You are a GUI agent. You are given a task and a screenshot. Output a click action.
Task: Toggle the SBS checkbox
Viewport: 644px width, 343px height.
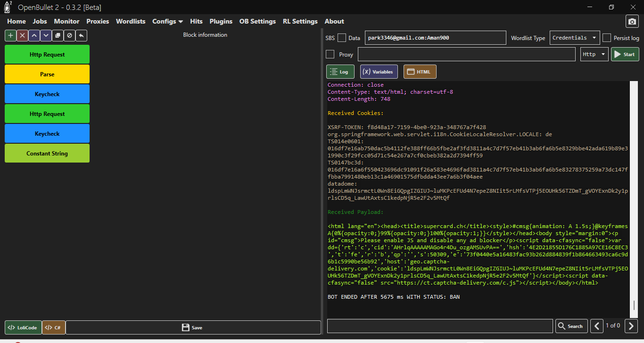click(342, 38)
